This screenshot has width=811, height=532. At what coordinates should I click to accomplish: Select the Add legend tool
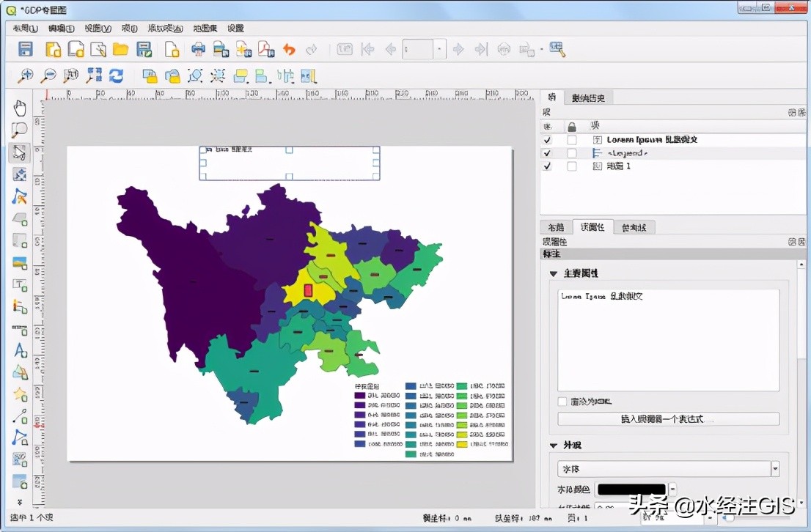tap(20, 306)
